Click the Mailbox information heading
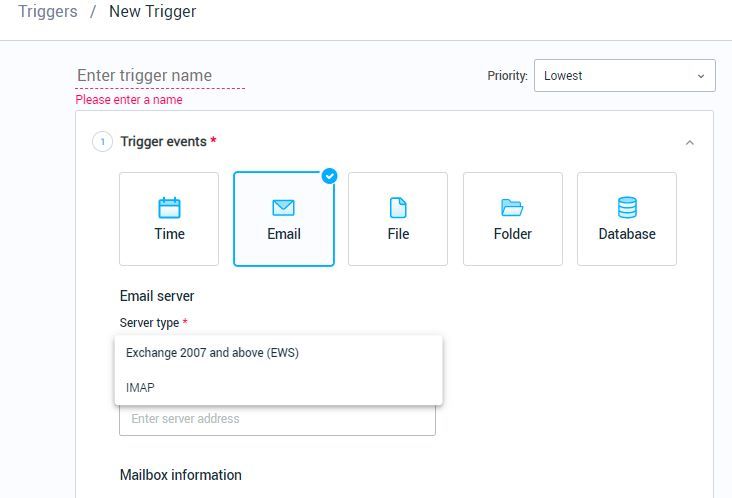Screen dimensions: 732x498 180,475
